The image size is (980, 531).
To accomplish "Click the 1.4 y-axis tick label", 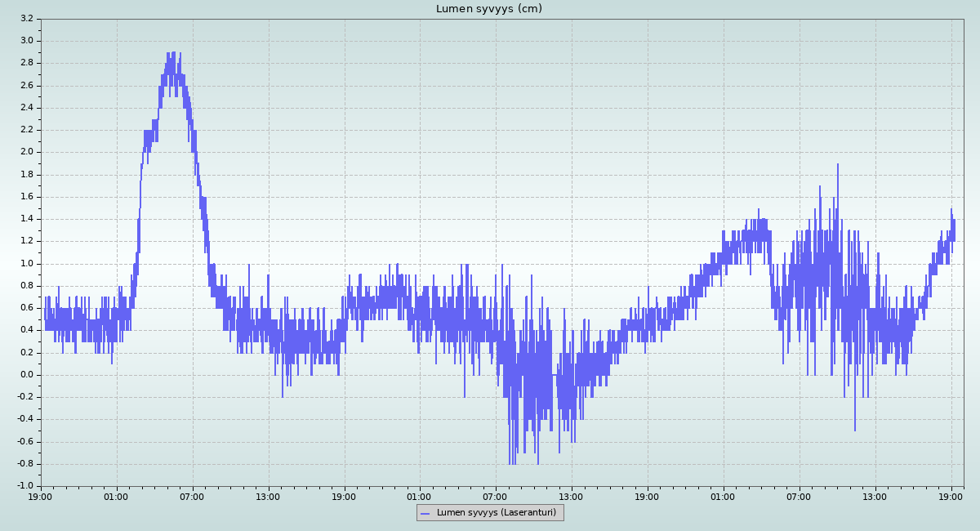I will click(x=26, y=219).
